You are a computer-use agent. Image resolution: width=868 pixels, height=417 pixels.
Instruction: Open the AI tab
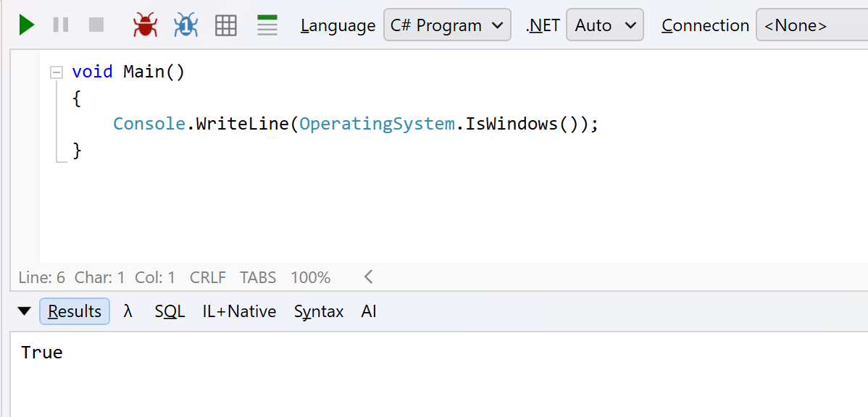(369, 311)
